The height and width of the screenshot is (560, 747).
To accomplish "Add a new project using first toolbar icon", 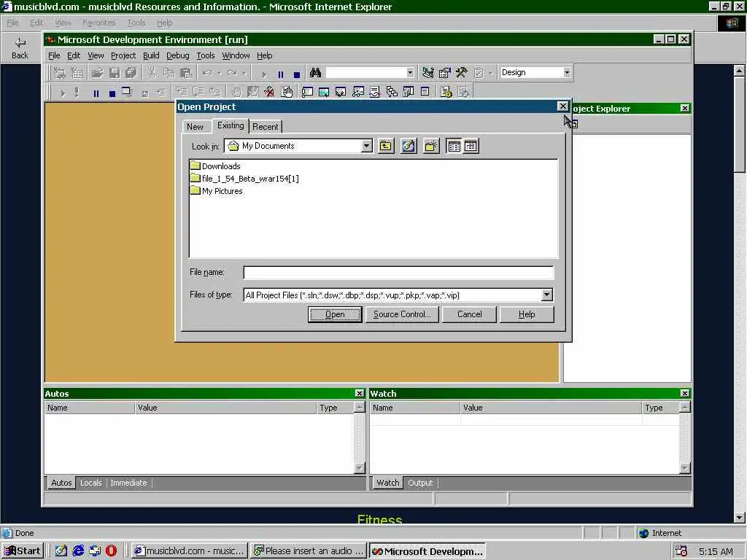I will tap(60, 73).
